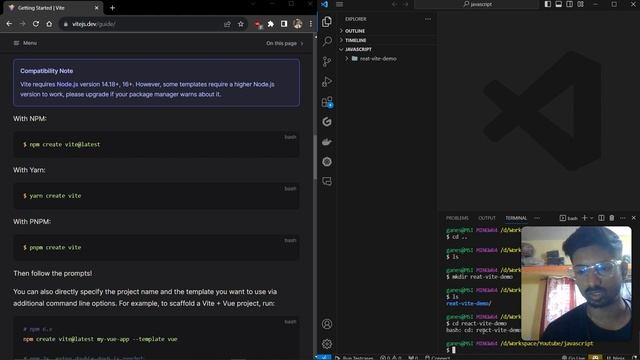Screen dimensions: 640x360
Task: Open the Manage gear in VS Code
Action: [x=327, y=344]
